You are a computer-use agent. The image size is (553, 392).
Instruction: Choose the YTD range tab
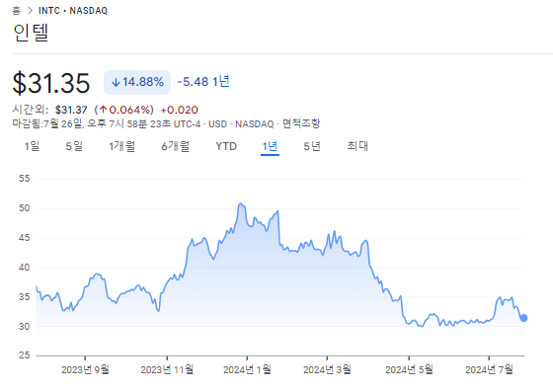(x=226, y=146)
